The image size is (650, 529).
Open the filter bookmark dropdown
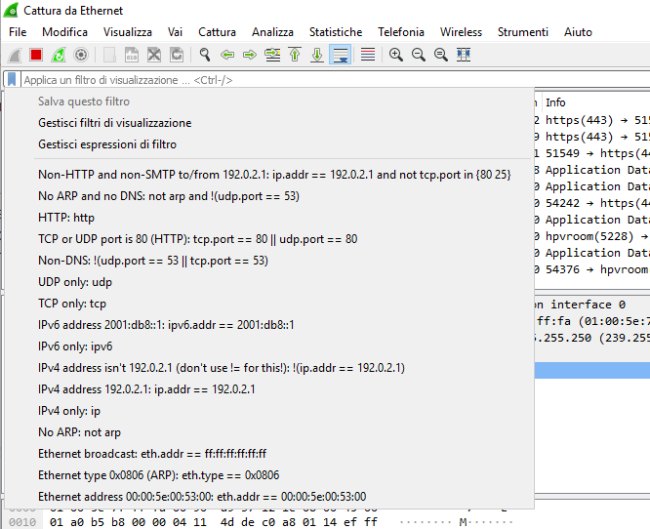click(x=12, y=79)
